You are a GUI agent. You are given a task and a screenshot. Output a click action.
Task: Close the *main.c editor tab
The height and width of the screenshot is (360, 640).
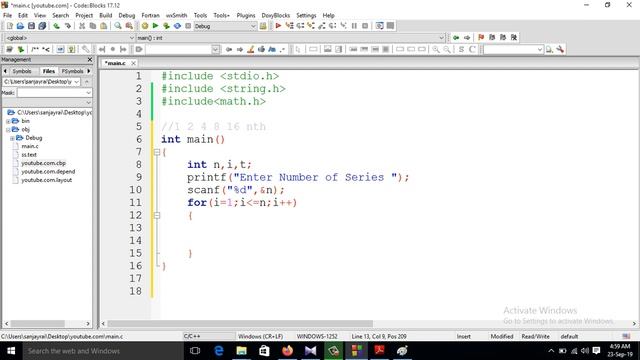point(133,63)
